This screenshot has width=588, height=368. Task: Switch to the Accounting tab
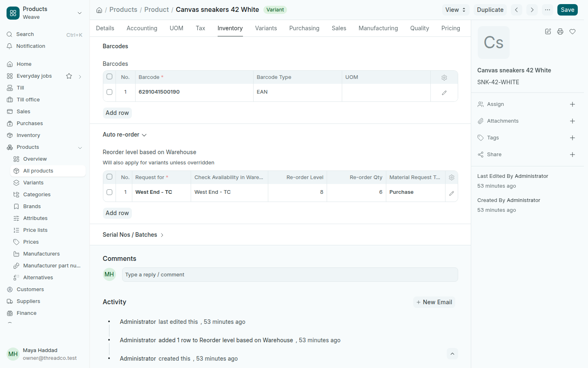(142, 28)
